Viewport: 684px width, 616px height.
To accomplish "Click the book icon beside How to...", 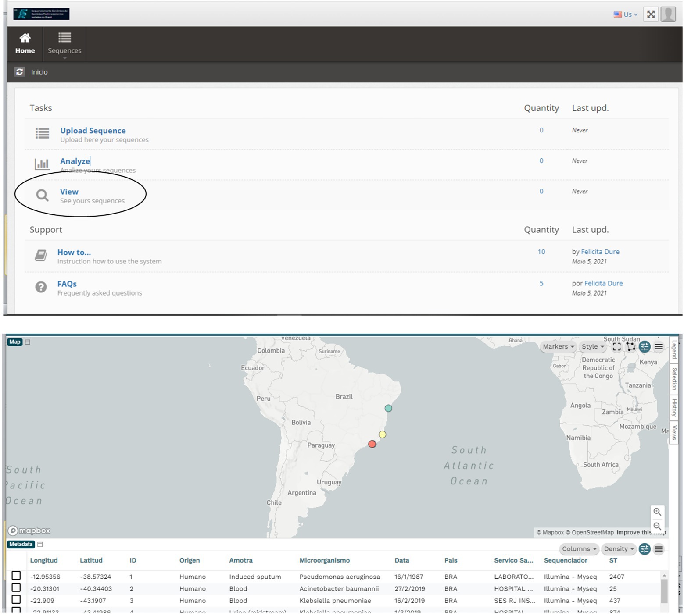I will [x=41, y=255].
